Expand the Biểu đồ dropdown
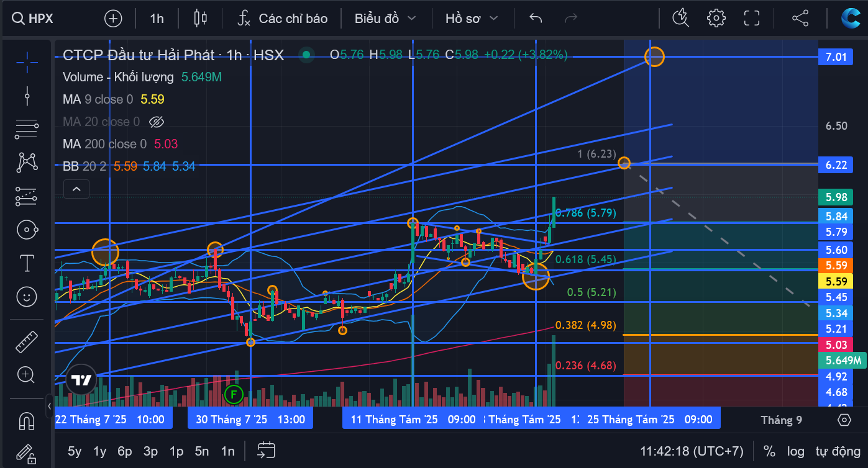868x468 pixels. 385,18
